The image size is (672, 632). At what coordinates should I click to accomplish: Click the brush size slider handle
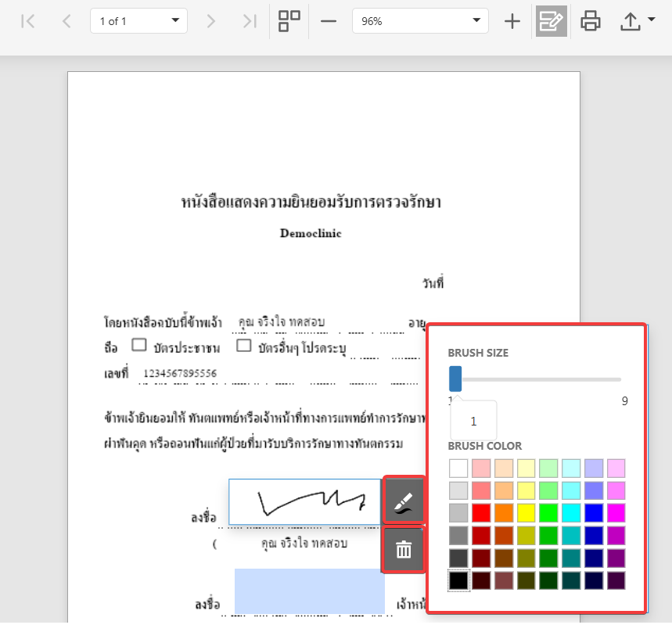point(455,379)
